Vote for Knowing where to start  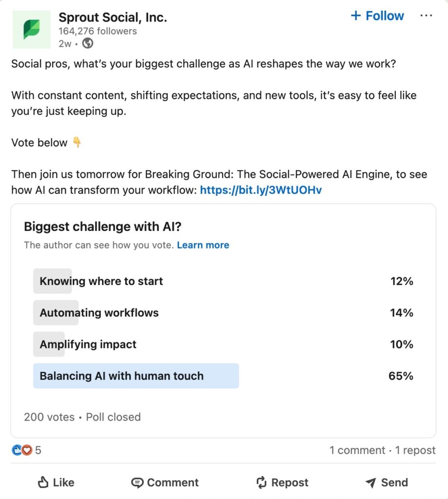click(x=101, y=281)
